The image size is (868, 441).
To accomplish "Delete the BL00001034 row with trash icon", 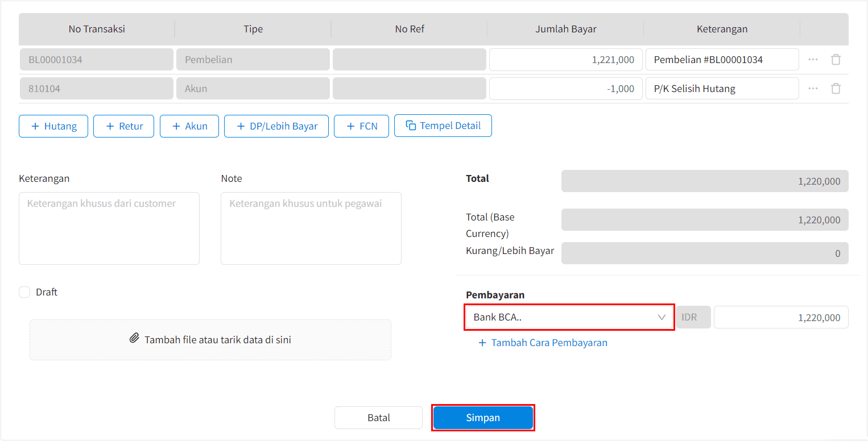I will point(836,60).
